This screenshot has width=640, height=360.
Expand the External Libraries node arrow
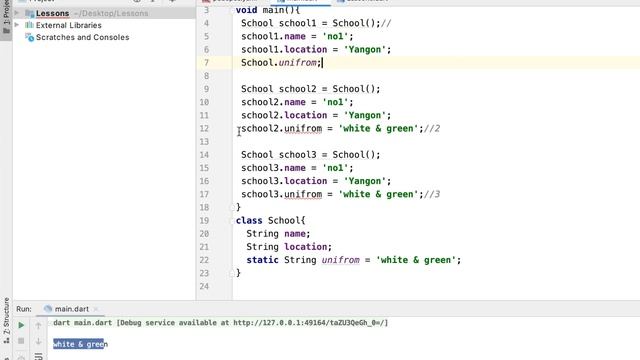17,25
